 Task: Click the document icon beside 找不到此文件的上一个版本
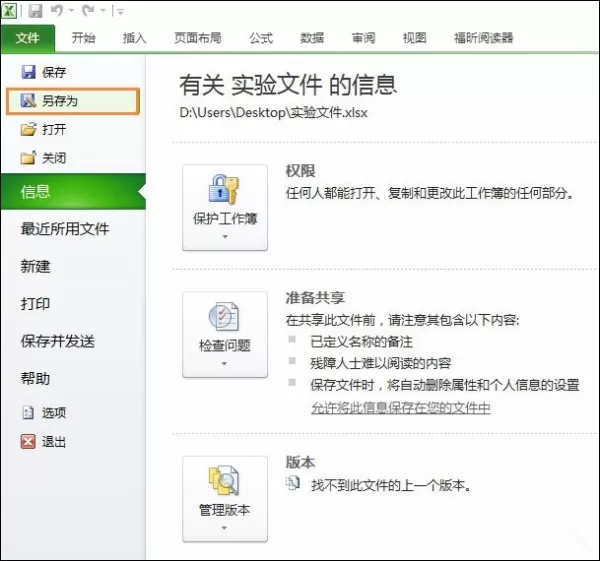[293, 483]
